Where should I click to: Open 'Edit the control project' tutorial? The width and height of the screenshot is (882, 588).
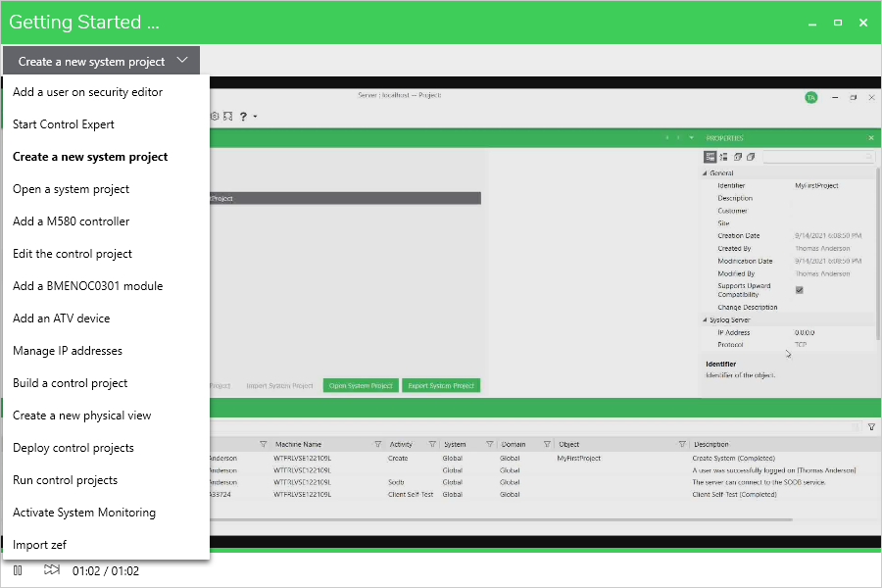point(72,254)
